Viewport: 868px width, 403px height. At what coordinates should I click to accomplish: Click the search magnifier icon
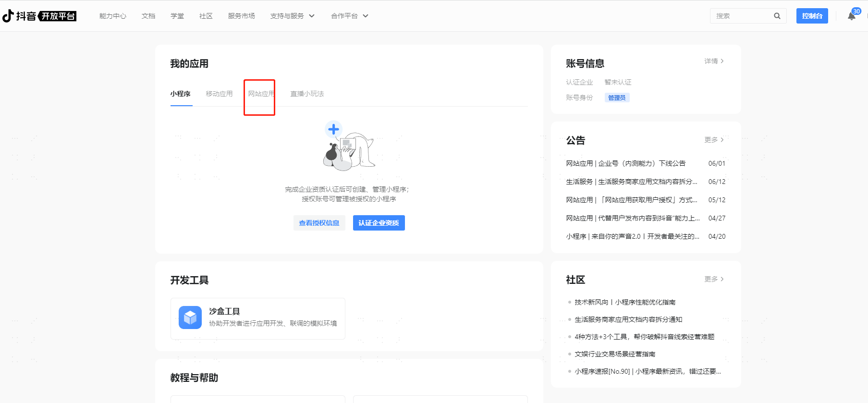(x=777, y=16)
